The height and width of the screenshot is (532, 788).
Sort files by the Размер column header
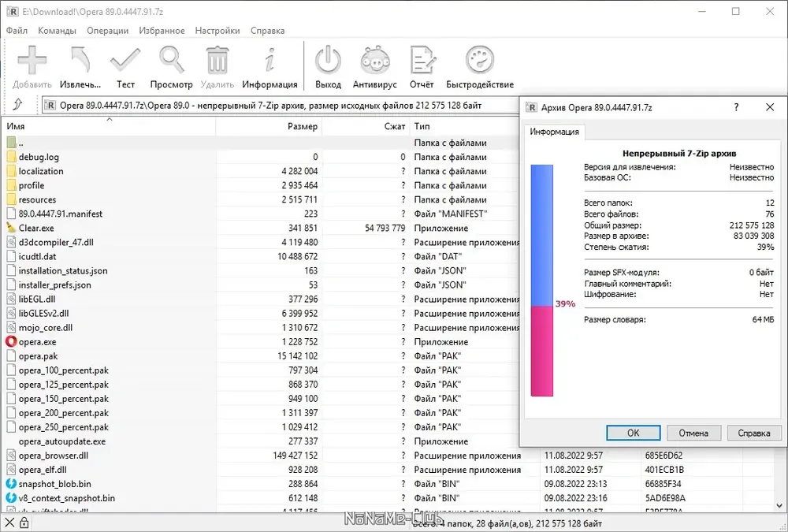(x=269, y=126)
